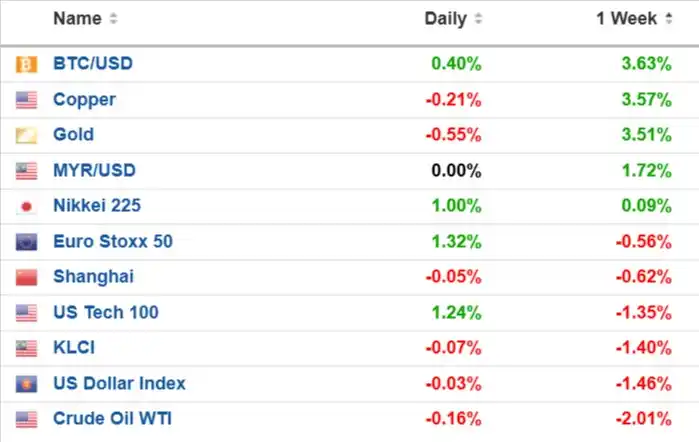Click the Shanghai weekly change -0.62%
Image resolution: width=699 pixels, height=442 pixels.
coord(644,277)
